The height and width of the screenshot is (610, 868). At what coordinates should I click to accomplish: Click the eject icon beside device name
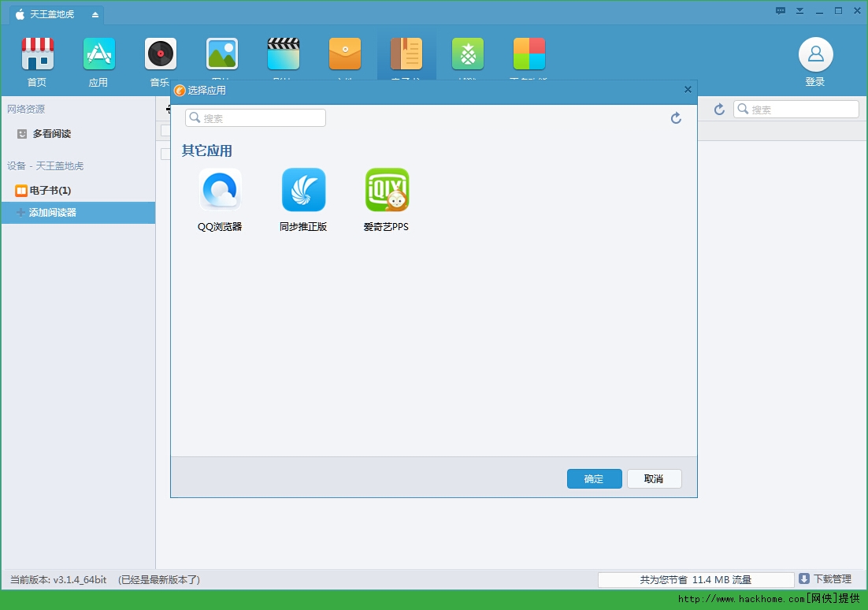tap(95, 15)
